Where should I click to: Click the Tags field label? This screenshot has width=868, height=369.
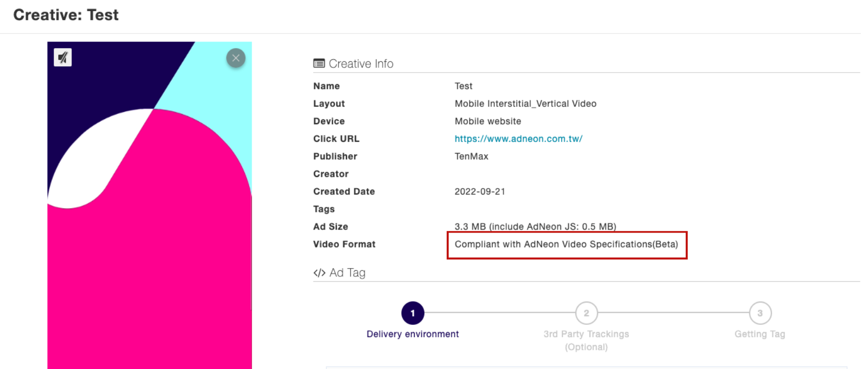(x=324, y=209)
